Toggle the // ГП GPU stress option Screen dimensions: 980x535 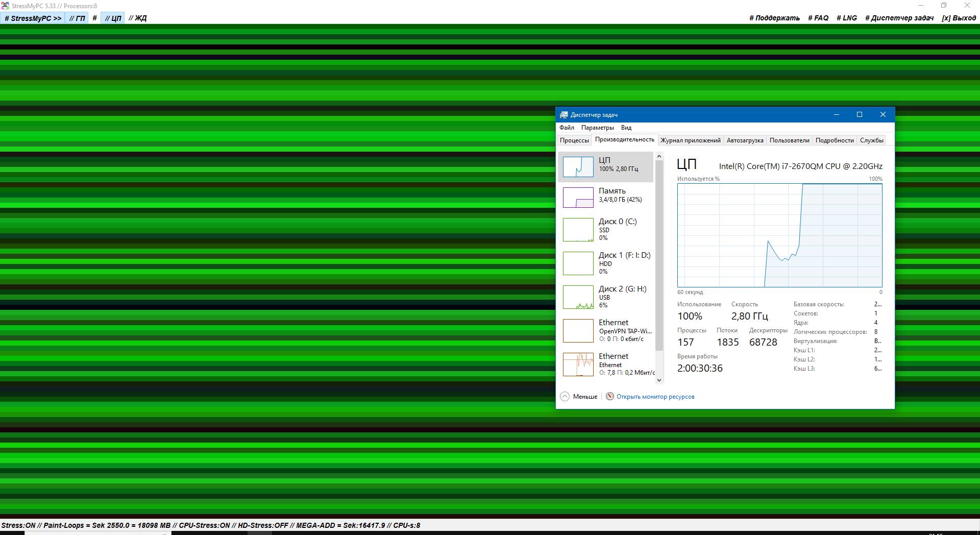[77, 18]
